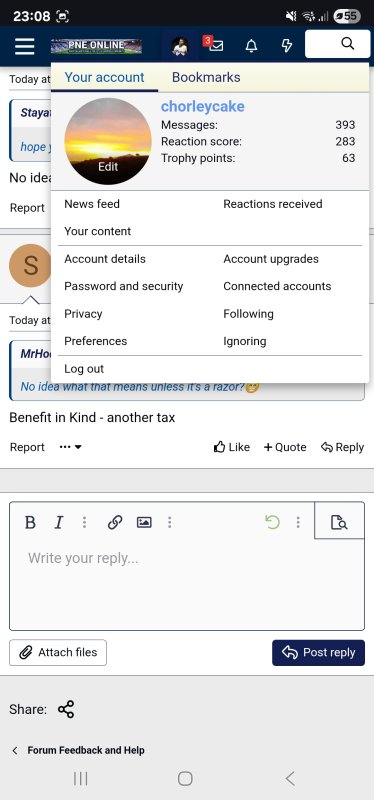374x800 pixels.
Task: Toggle bold formatting in reply editor
Action: point(31,522)
